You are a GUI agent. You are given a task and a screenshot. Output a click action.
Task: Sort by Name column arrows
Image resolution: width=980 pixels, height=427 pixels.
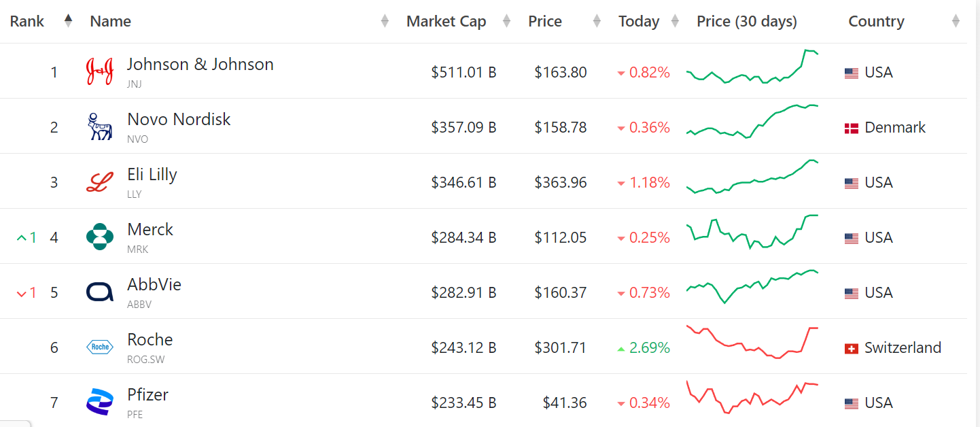(385, 21)
